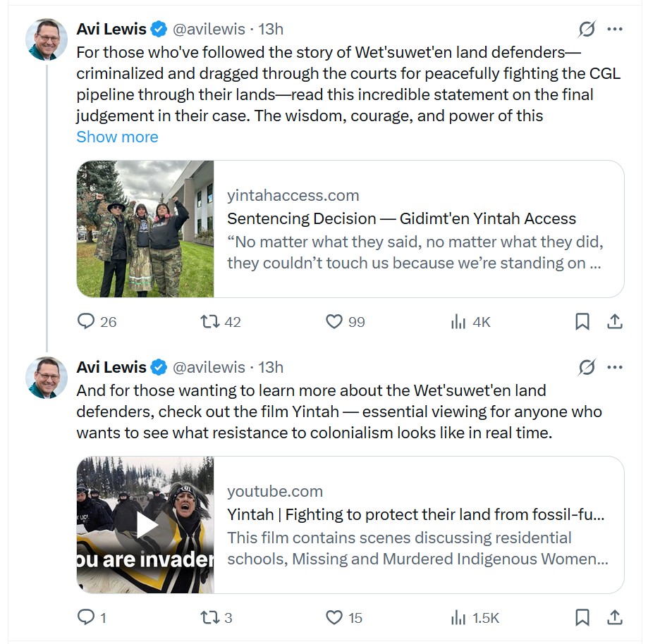Play the Yintah YouTube video thumbnail
Image resolution: width=660 pixels, height=644 pixels.
point(147,524)
